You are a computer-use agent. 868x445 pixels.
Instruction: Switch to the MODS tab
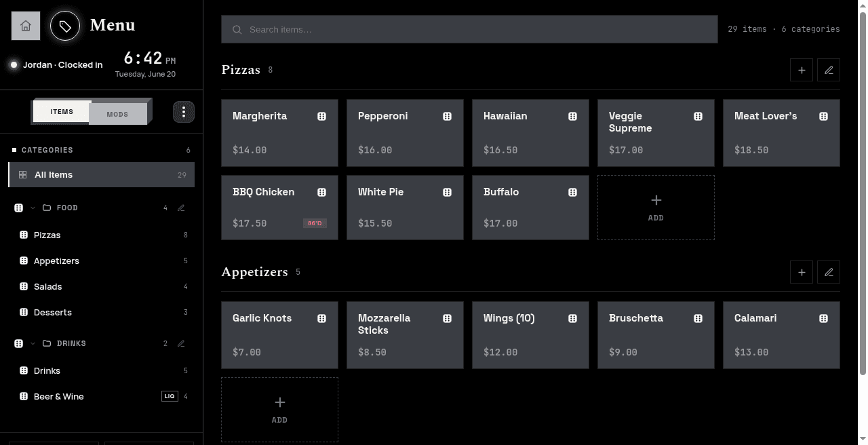tap(118, 114)
